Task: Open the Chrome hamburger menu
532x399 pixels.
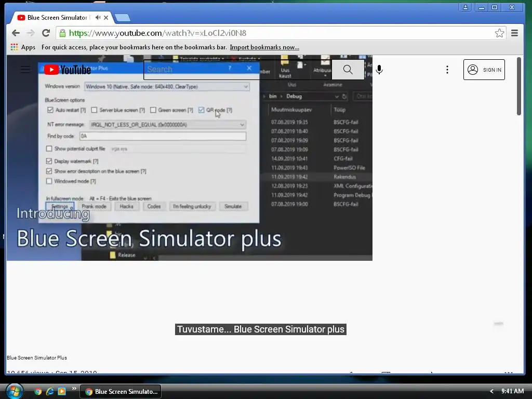Action: click(x=514, y=33)
